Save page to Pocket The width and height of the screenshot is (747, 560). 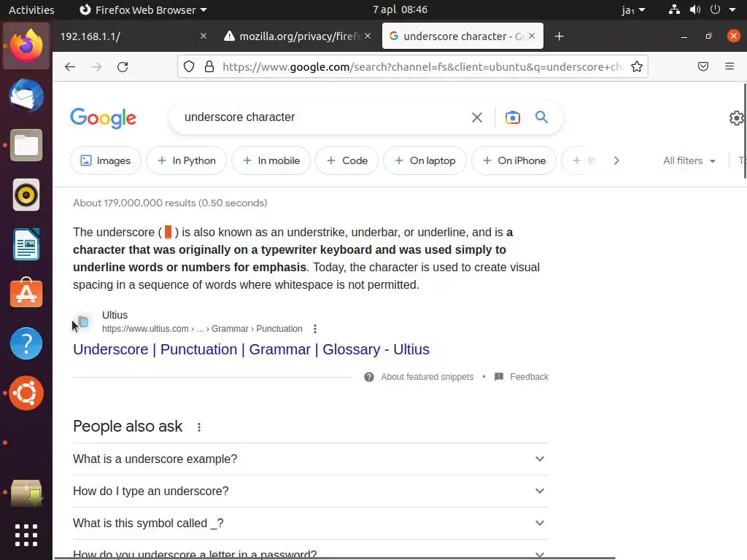coord(703,66)
